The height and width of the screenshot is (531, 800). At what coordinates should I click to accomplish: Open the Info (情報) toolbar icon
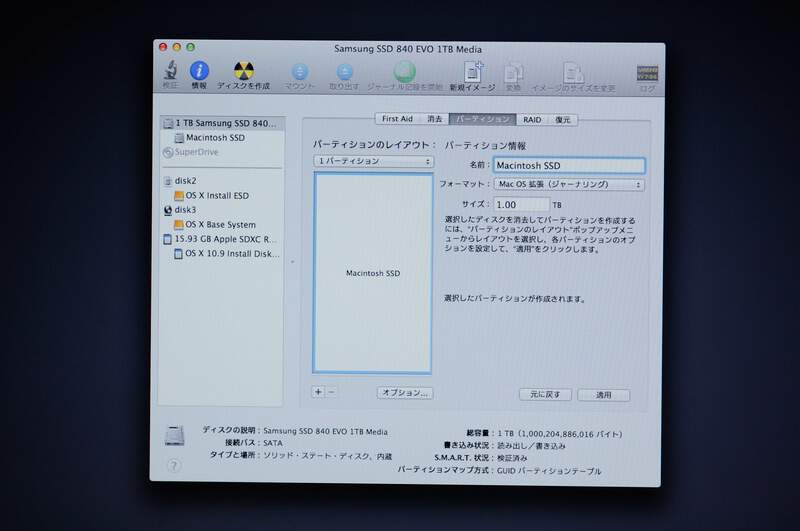[200, 72]
